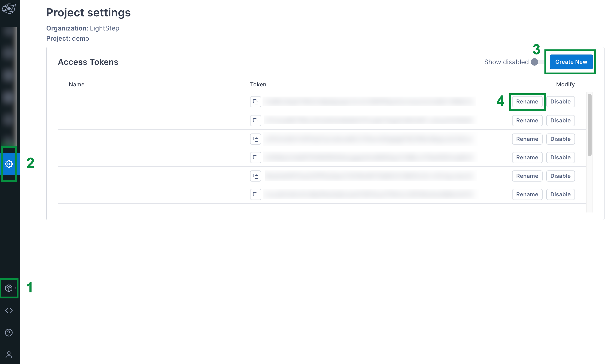
Task: Disable the first access token
Action: [x=560, y=102]
